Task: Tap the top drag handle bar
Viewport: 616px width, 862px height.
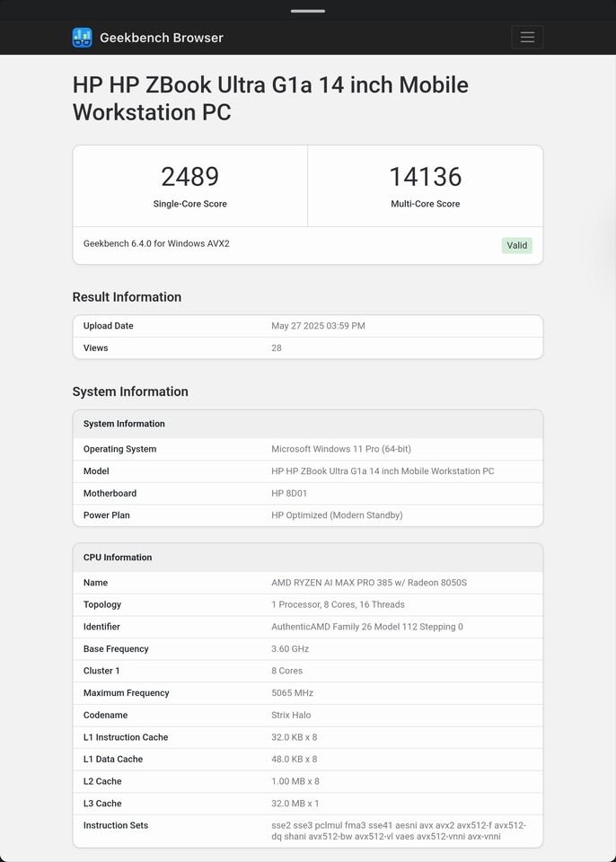Action: point(308,11)
